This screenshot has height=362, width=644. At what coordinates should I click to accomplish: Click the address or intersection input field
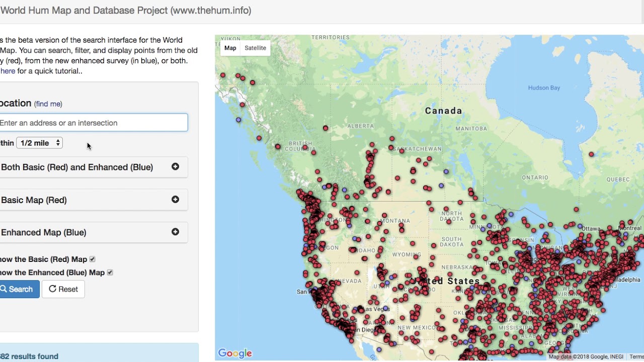point(93,123)
